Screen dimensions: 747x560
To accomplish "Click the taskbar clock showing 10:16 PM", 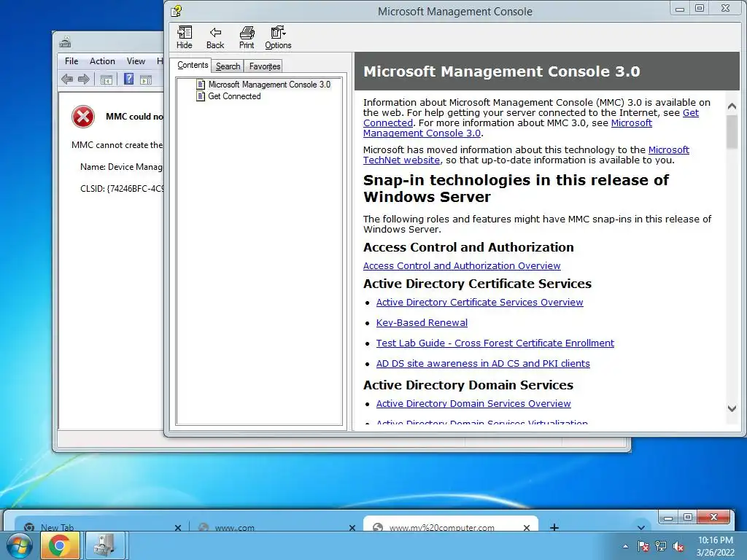I will point(715,546).
